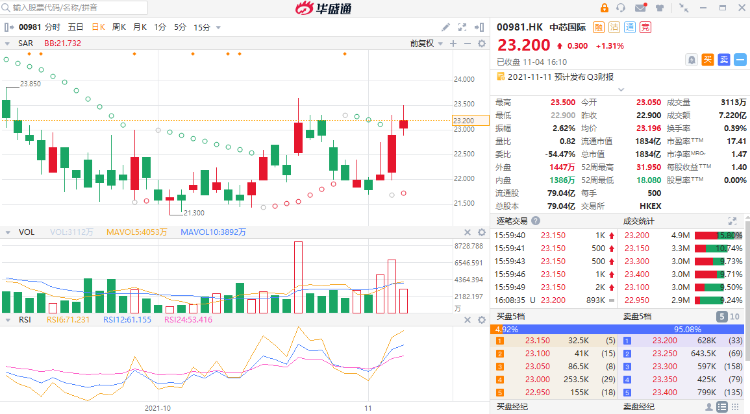The width and height of the screenshot is (750, 414).
Task: Click the 完 tag icon
Action: [646, 27]
